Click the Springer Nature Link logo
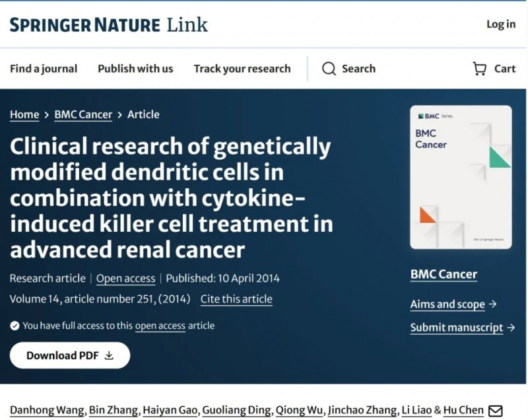The height and width of the screenshot is (420, 528). [x=109, y=25]
